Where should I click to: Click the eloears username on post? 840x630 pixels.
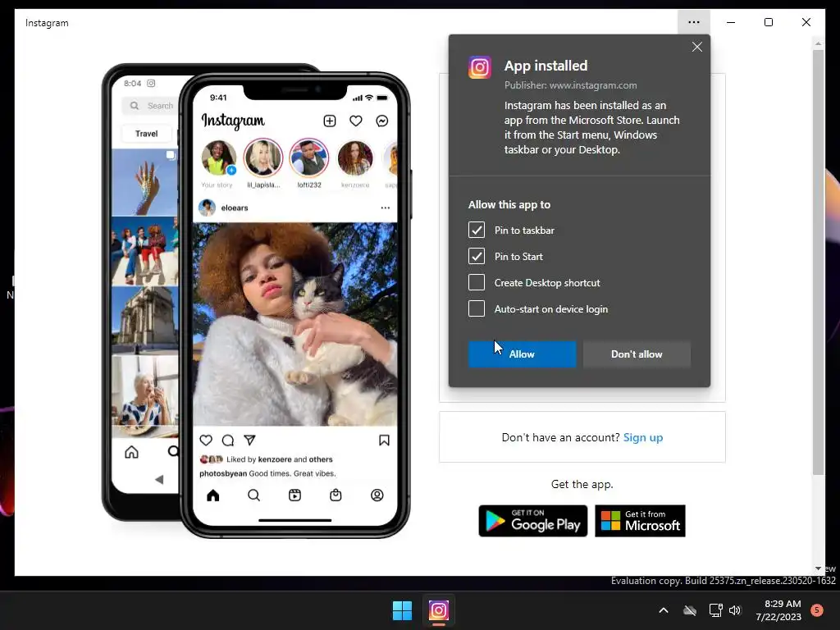tap(235, 208)
